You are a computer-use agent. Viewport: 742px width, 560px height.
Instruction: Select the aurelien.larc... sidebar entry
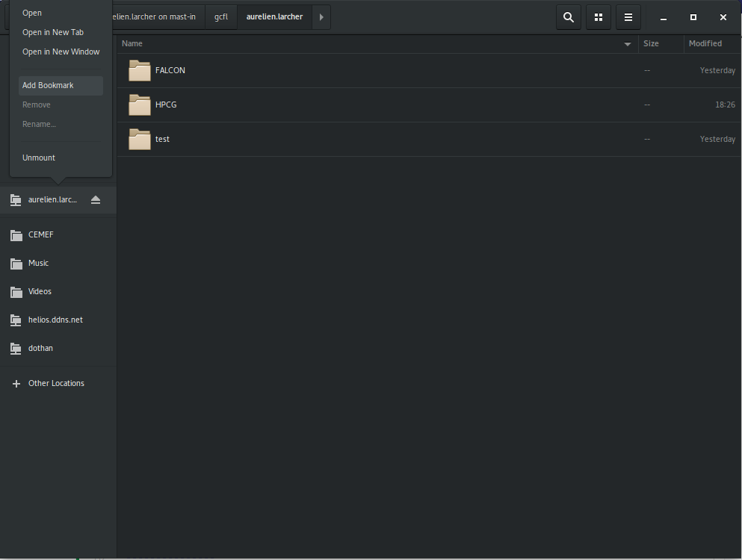[58, 200]
